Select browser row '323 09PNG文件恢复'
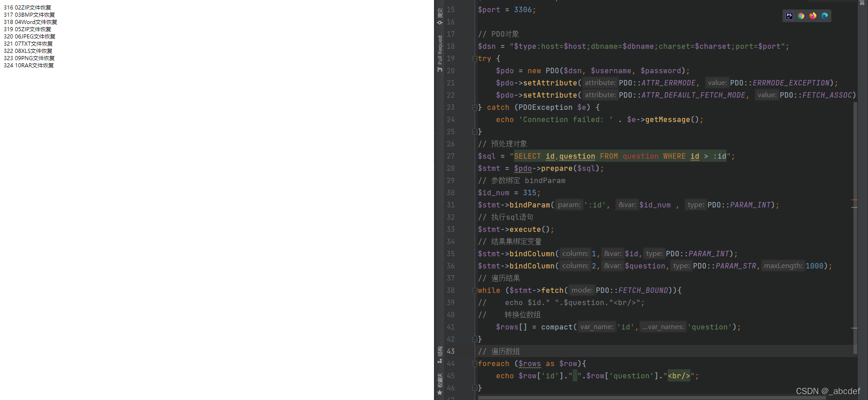The width and height of the screenshot is (868, 400). (29, 58)
